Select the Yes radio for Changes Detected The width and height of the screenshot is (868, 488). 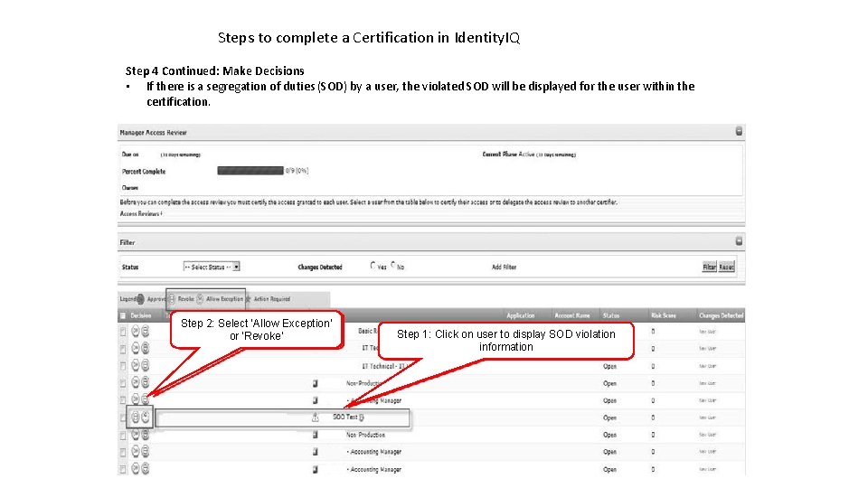pyautogui.click(x=373, y=266)
